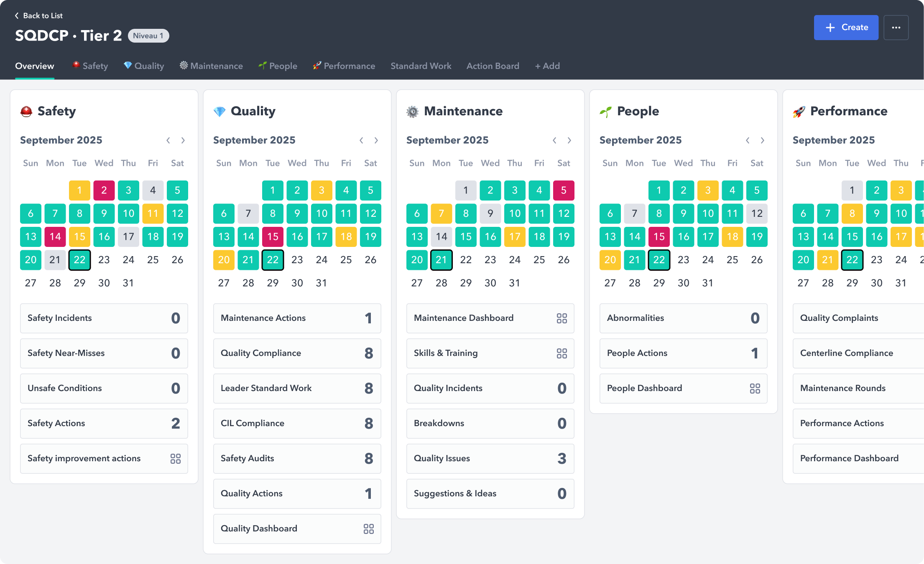Go to previous month in Maintenance calendar
Image resolution: width=924 pixels, height=564 pixels.
554,140
